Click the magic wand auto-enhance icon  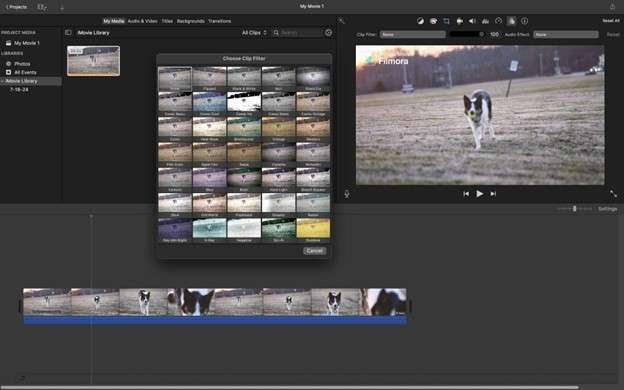[341, 21]
